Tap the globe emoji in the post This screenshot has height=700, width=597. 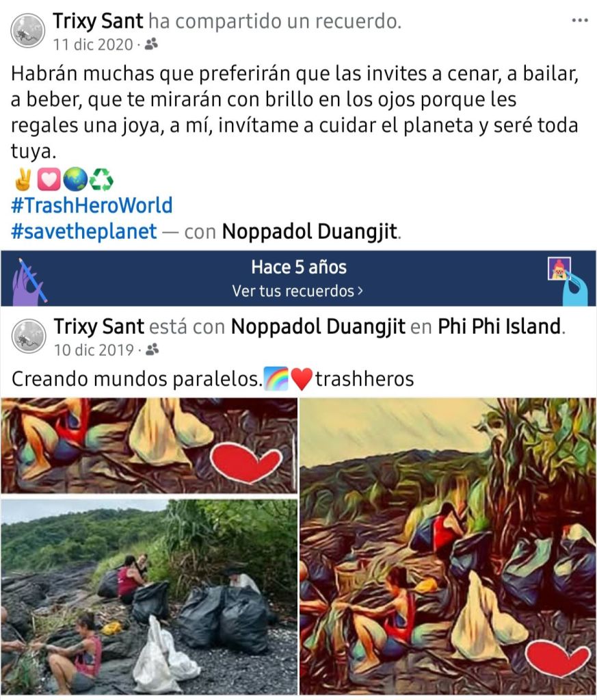(x=75, y=179)
